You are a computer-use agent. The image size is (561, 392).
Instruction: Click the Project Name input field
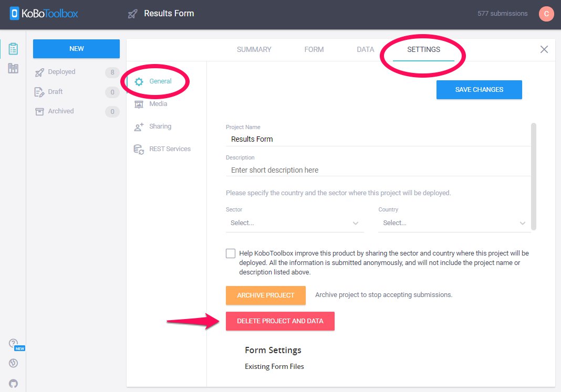pos(378,139)
